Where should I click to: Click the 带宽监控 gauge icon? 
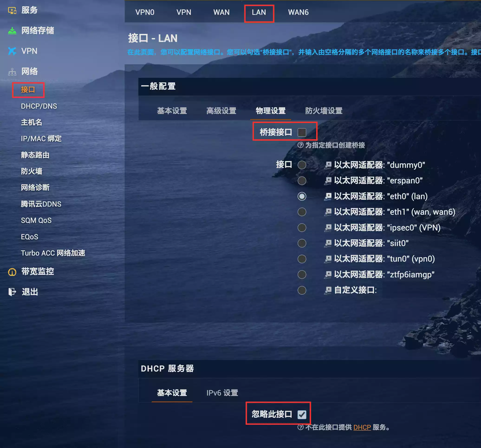click(12, 272)
